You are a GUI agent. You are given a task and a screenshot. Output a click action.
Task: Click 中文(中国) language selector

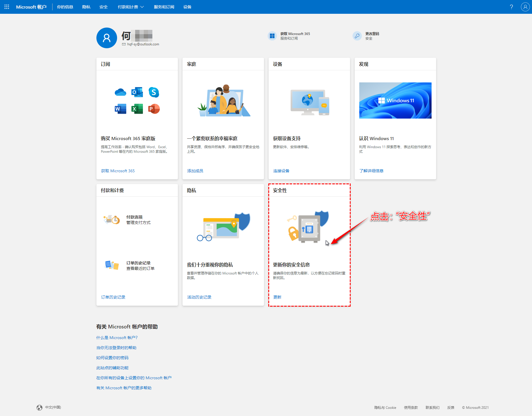coord(53,407)
